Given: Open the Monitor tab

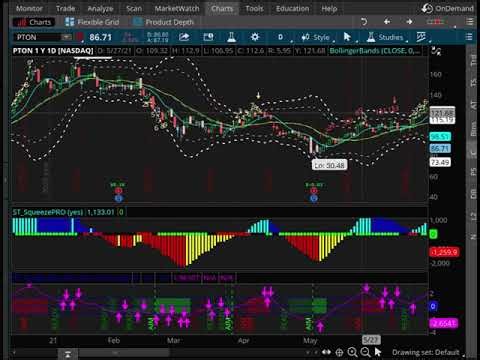Looking at the screenshot, I should 29,8.
